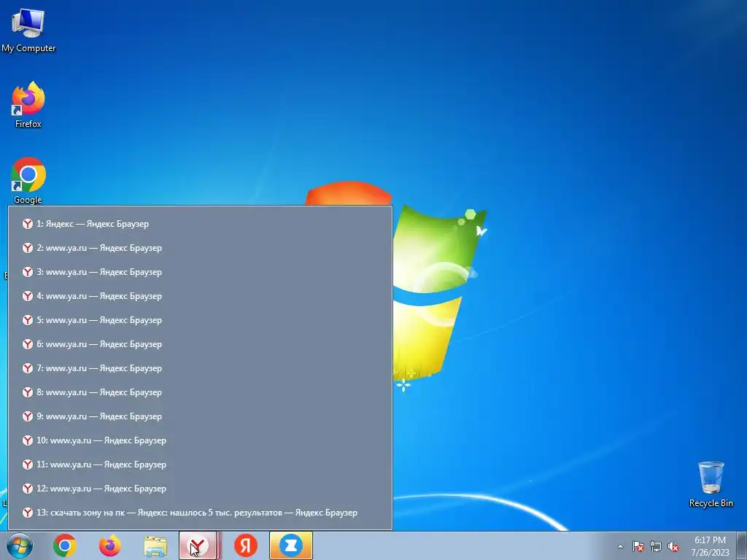The image size is (747, 560).
Task: Click the Yandex icon beside entry 5
Action: 28,320
